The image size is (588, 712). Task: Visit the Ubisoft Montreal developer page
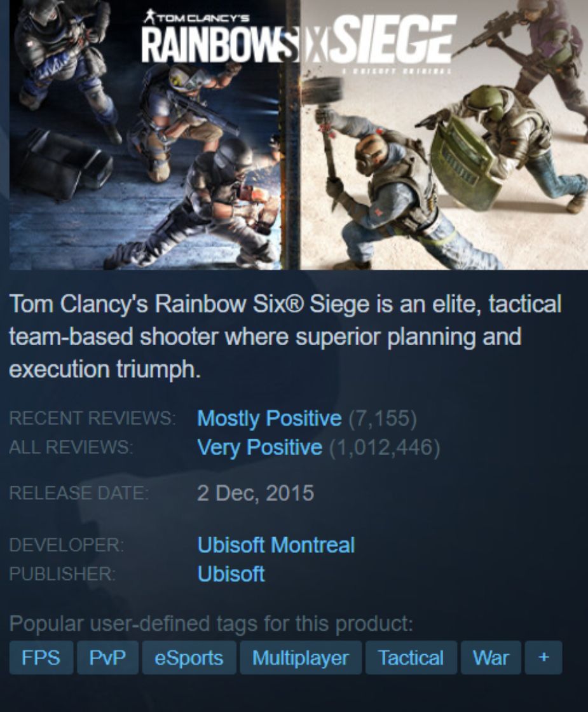pyautogui.click(x=276, y=545)
